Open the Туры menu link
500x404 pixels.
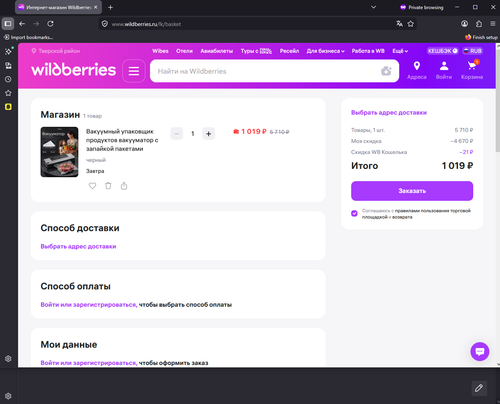[x=256, y=51]
